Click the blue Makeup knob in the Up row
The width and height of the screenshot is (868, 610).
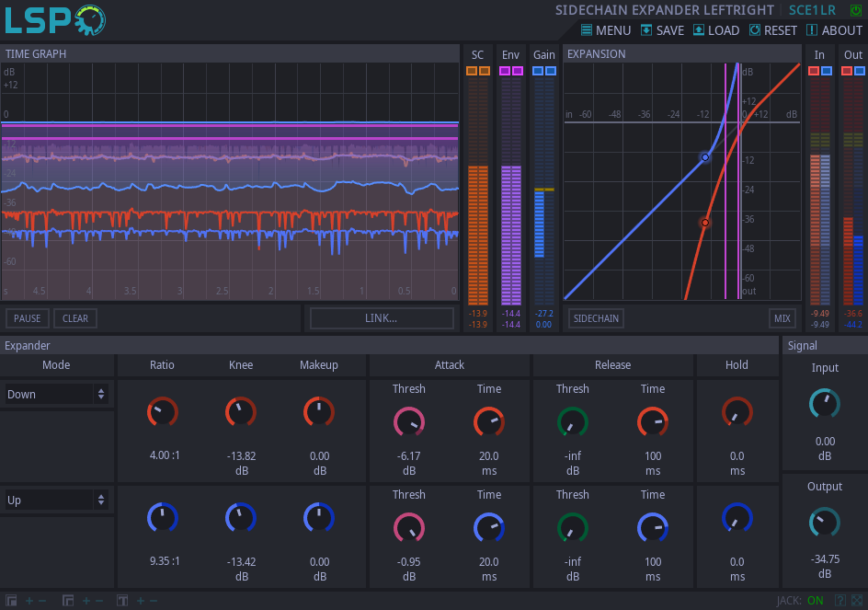click(319, 518)
